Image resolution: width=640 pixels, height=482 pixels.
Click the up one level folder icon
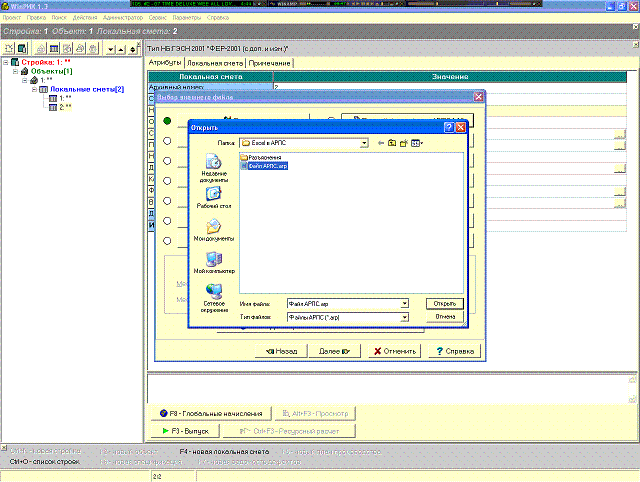[x=392, y=144]
